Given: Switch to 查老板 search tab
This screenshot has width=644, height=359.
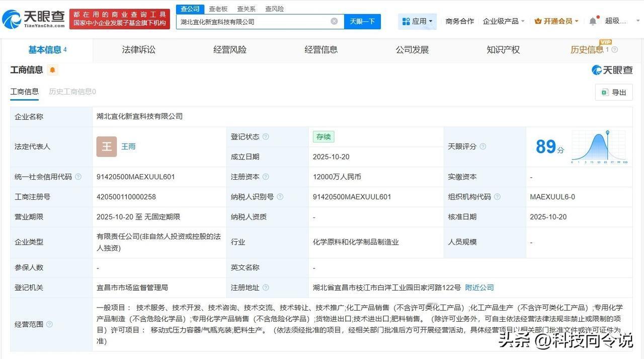Looking at the screenshot, I should pos(218,9).
